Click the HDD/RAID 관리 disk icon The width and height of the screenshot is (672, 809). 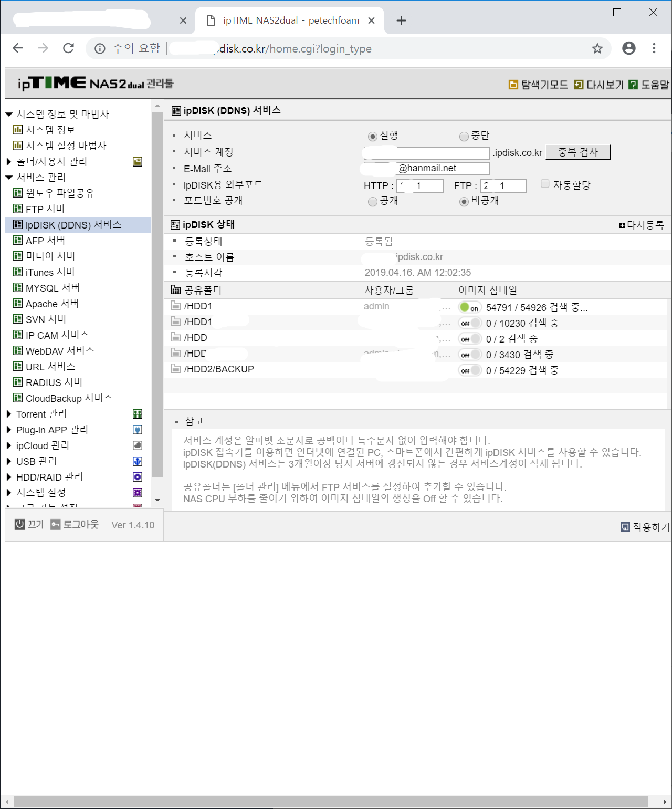coord(138,477)
